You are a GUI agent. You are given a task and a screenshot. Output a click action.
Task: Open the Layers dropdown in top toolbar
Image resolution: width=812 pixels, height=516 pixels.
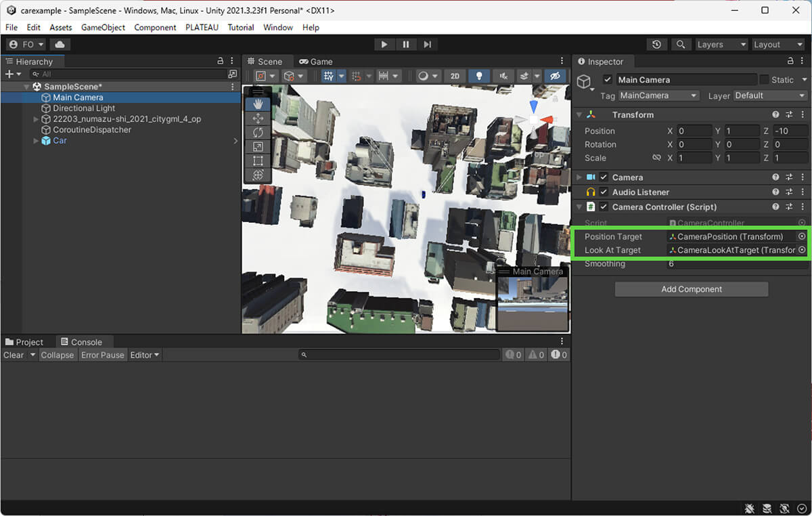[x=722, y=44]
